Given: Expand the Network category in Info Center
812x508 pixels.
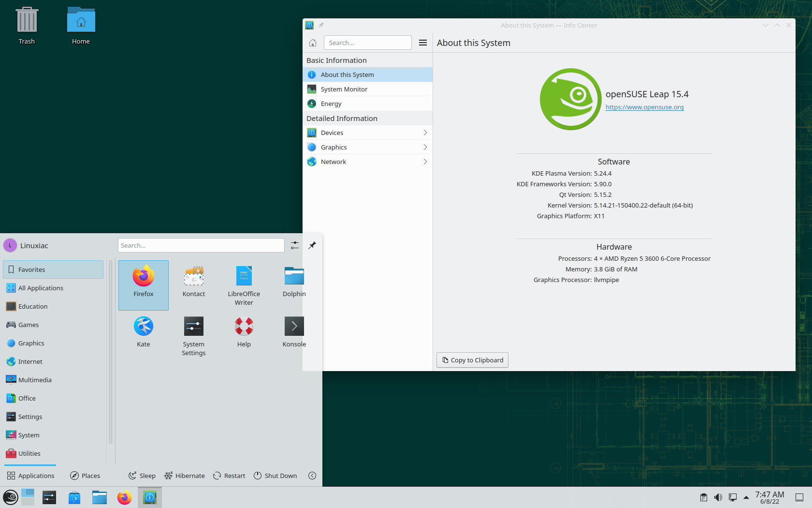Looking at the screenshot, I should click(x=367, y=162).
